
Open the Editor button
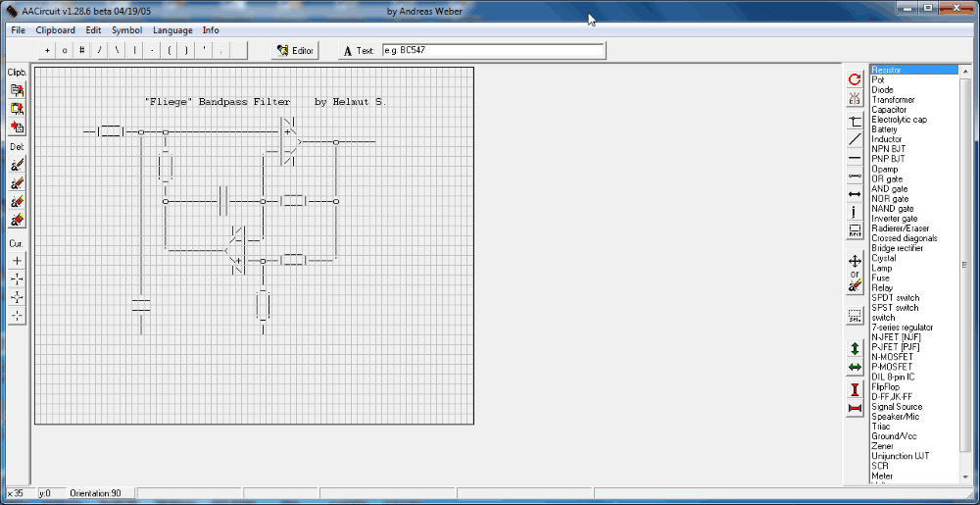click(x=296, y=51)
